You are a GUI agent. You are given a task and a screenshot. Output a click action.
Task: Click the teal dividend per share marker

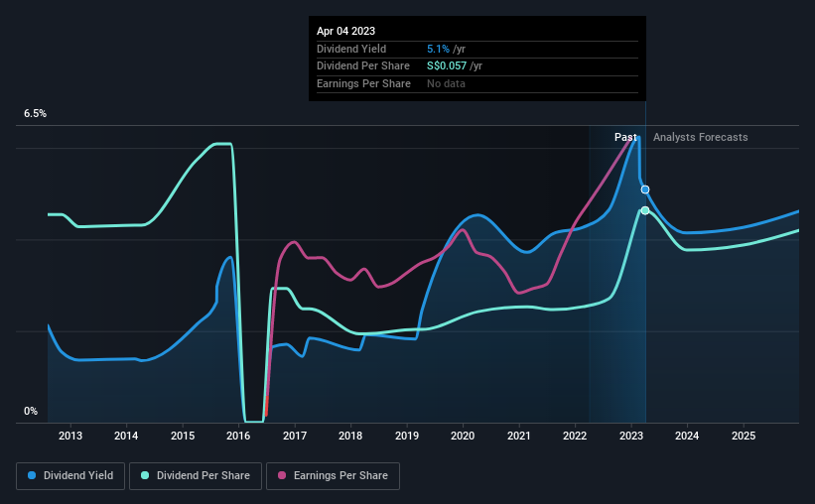(x=645, y=210)
